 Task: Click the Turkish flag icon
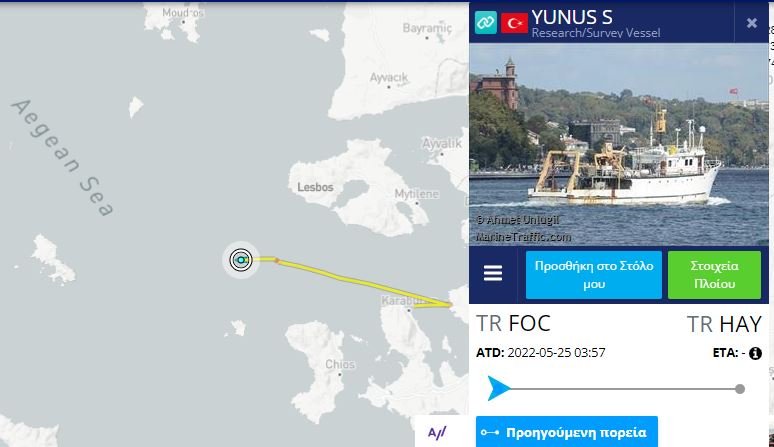514,23
